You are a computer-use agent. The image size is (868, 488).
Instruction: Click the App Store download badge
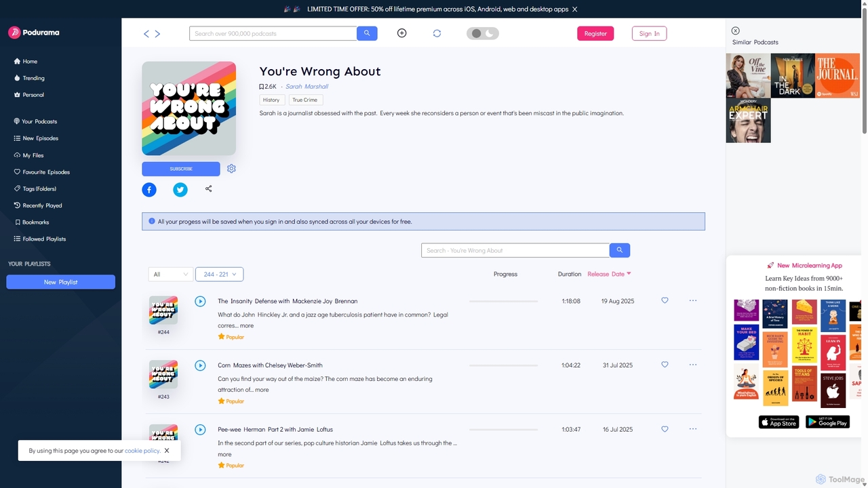pos(778,422)
